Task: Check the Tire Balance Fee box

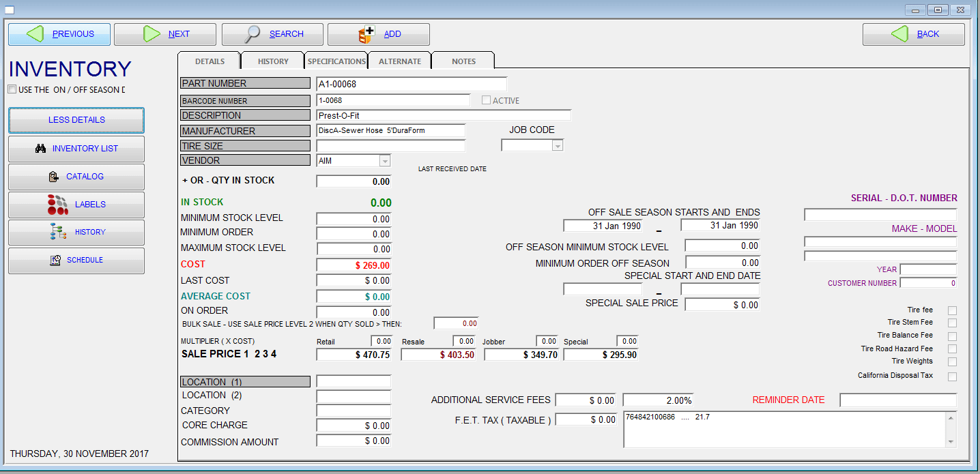Action: (952, 335)
